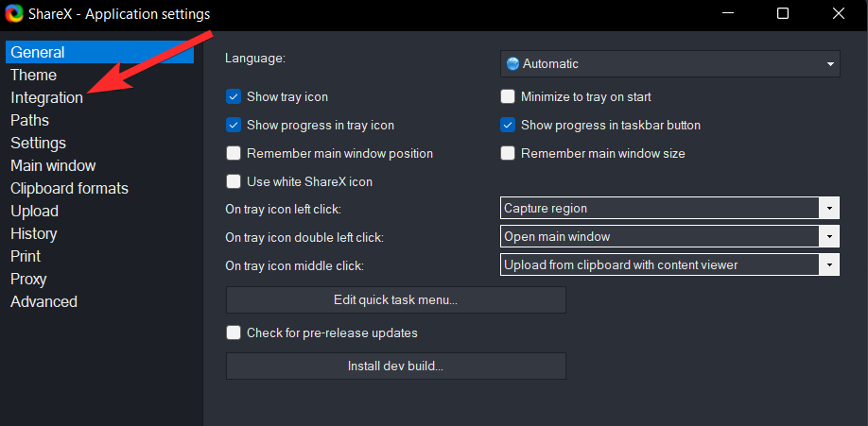Toggle Remember main window position
This screenshot has height=426, width=868.
coord(234,153)
